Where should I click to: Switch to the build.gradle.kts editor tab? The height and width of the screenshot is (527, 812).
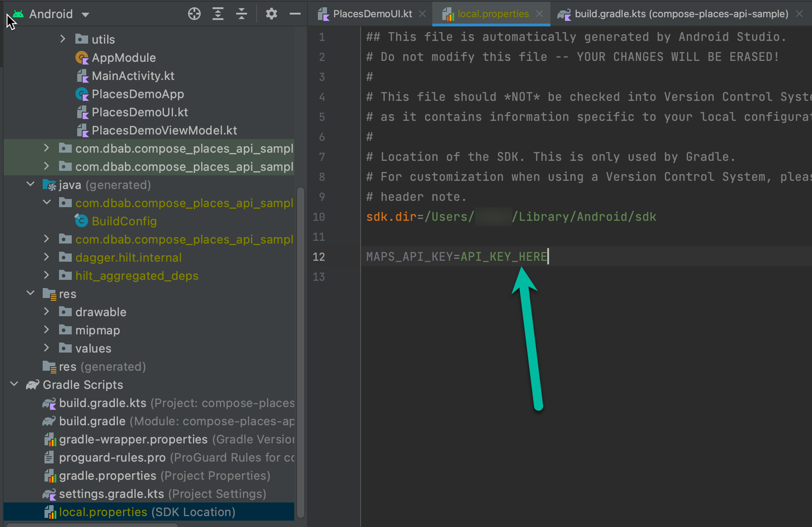pos(668,14)
